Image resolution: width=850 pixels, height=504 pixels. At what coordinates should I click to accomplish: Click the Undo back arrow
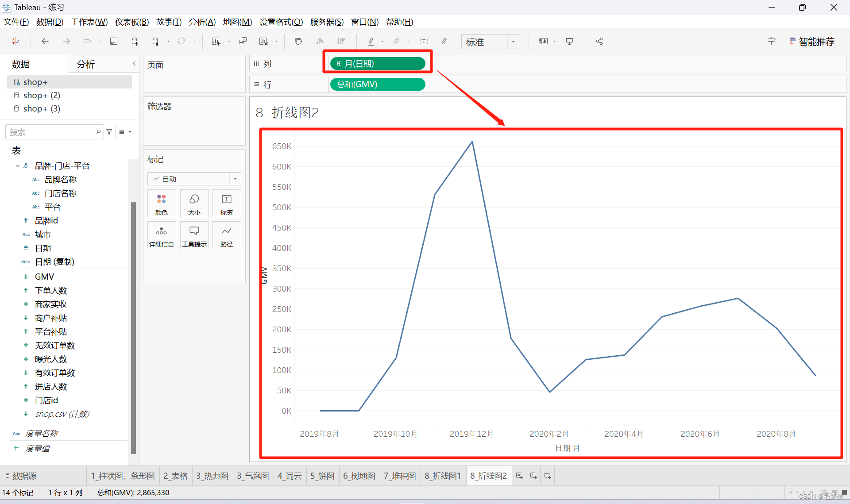[x=45, y=41]
